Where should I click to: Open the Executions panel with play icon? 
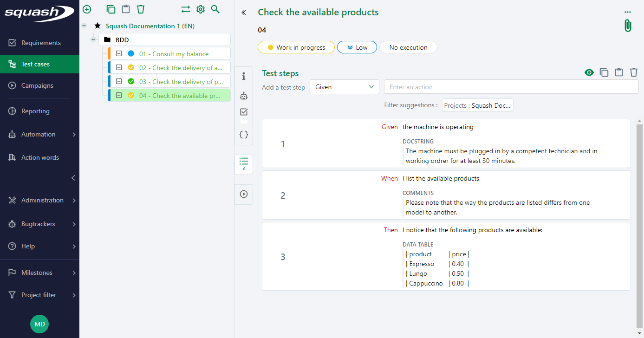[243, 194]
